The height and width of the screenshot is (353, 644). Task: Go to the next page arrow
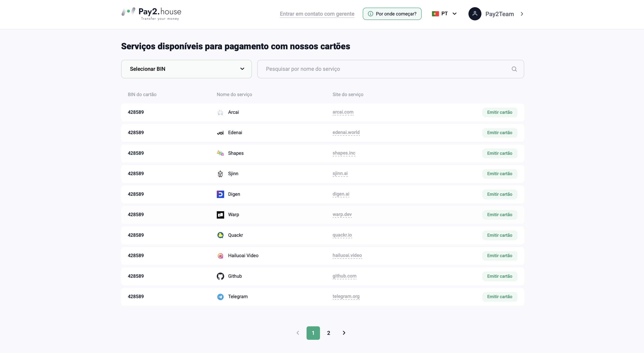point(344,333)
